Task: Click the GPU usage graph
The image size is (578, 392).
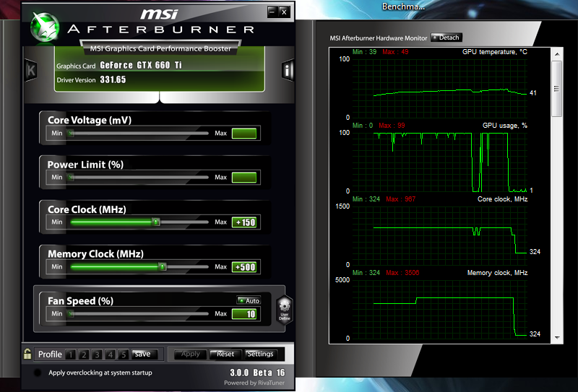Action: point(440,162)
